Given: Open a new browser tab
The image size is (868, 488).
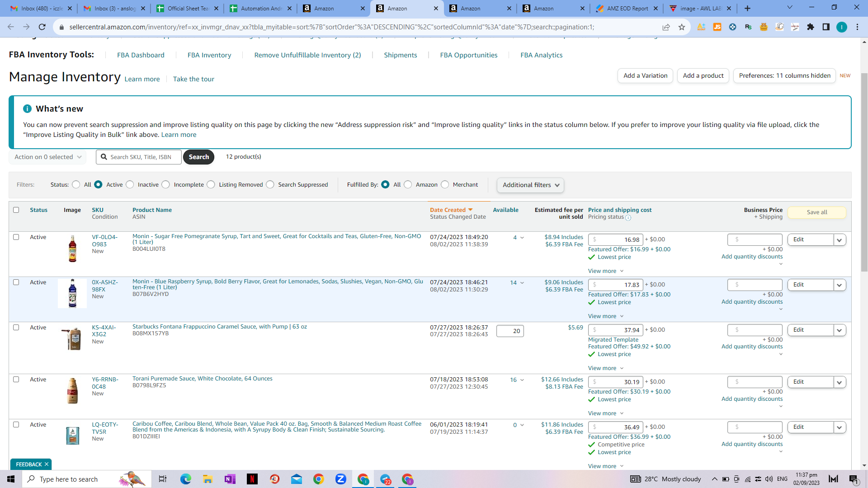Looking at the screenshot, I should (747, 8).
